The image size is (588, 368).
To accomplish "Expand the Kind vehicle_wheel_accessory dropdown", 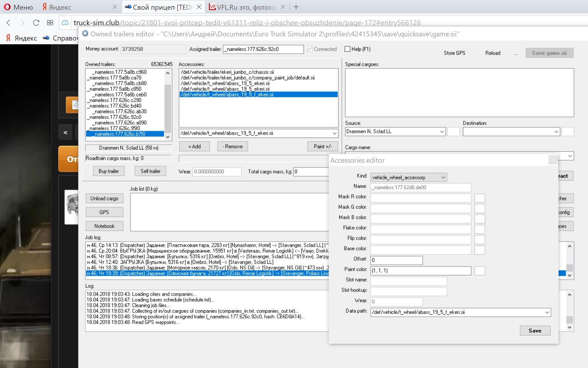I will point(443,177).
